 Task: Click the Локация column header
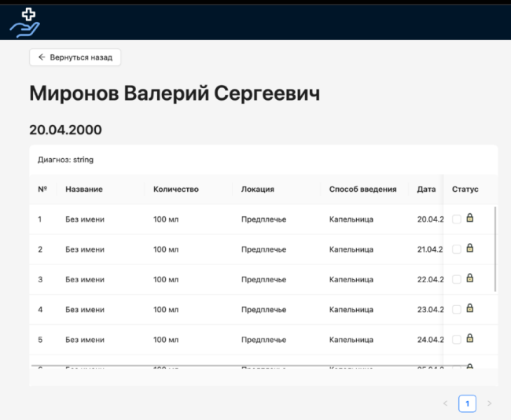point(257,189)
